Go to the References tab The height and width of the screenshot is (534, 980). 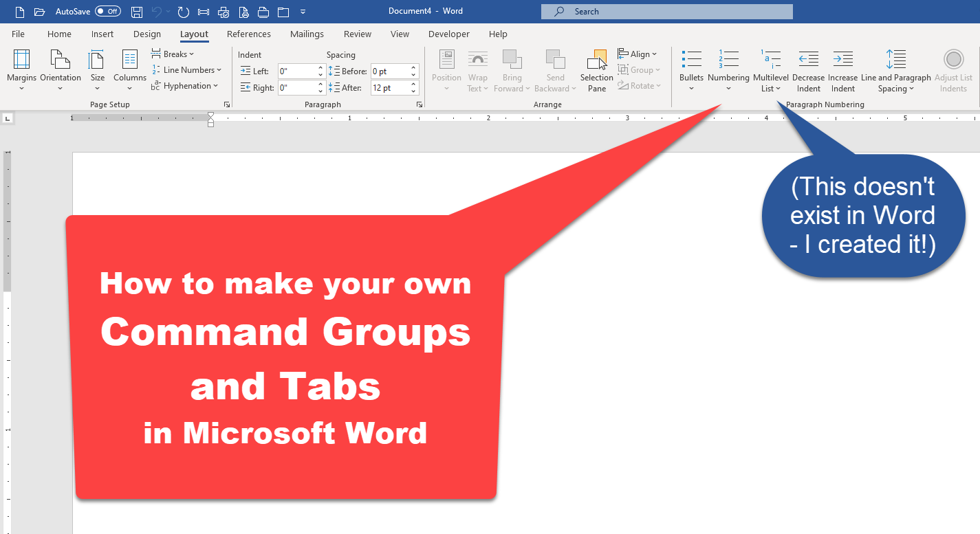(x=249, y=34)
